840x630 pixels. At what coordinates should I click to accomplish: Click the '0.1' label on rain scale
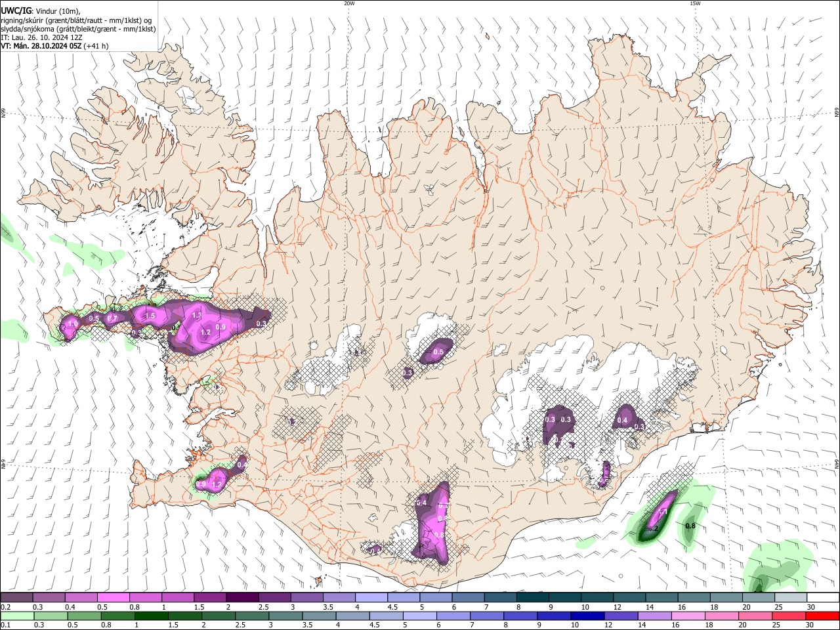pyautogui.click(x=5, y=625)
